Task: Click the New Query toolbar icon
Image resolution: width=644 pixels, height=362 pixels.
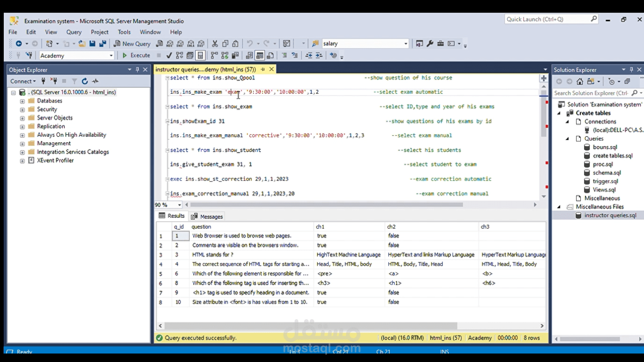Action: pyautogui.click(x=132, y=44)
